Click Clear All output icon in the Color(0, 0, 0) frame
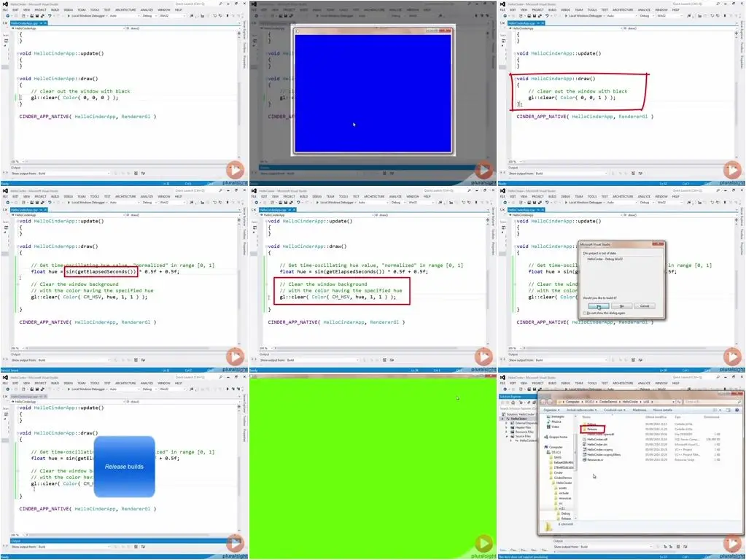Image resolution: width=746 pixels, height=560 pixels. pyautogui.click(x=136, y=174)
